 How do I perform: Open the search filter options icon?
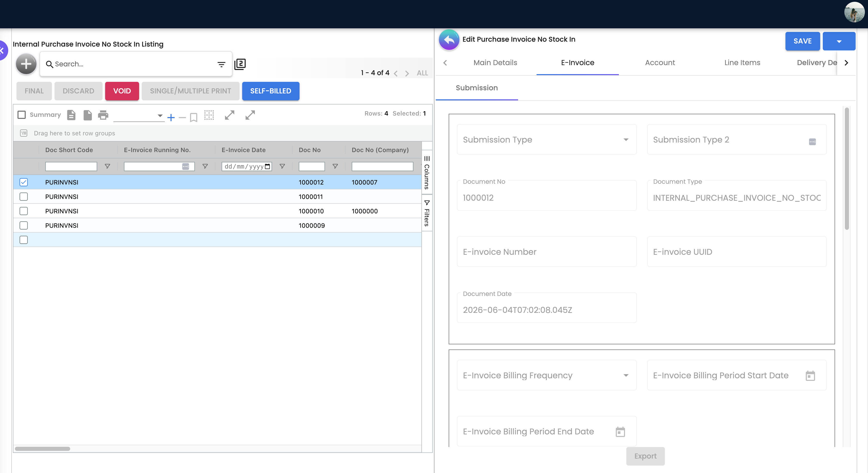(x=221, y=64)
